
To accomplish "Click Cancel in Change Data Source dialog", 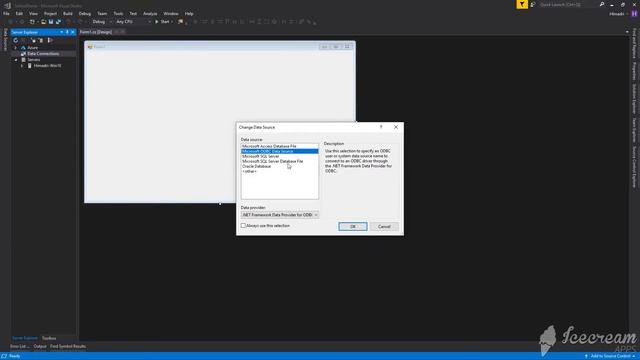I will (384, 227).
